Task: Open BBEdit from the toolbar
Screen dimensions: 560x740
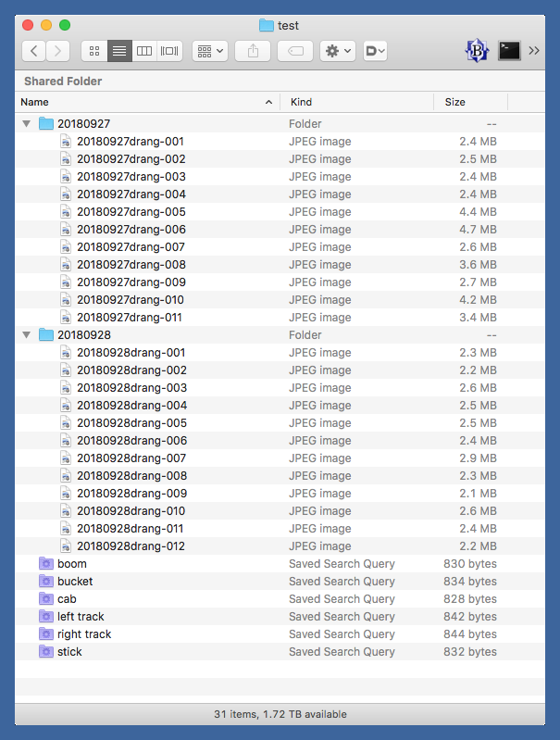Action: [477, 52]
